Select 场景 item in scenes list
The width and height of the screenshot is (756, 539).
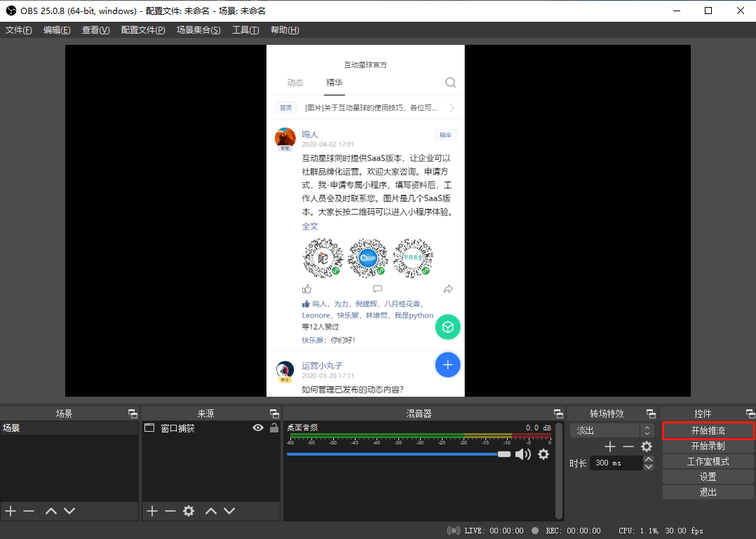69,428
